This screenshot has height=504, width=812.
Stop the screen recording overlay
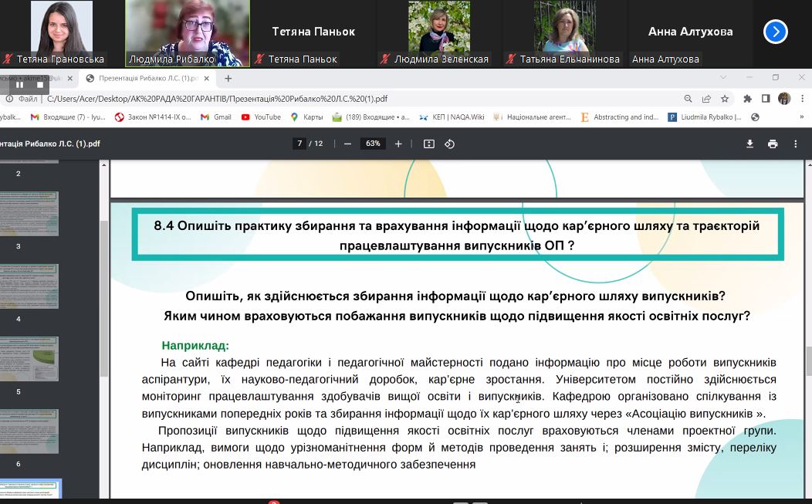coord(40,84)
